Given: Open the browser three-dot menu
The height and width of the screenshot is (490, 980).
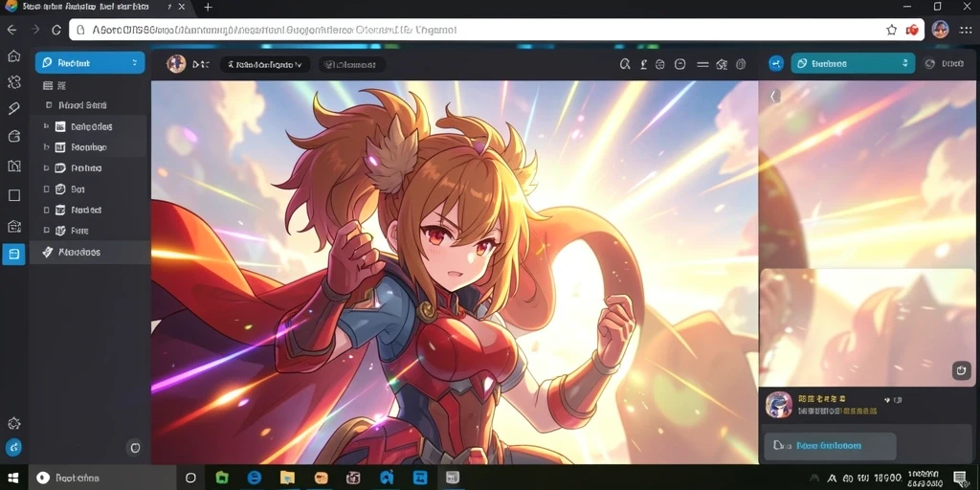Looking at the screenshot, I should (x=965, y=30).
